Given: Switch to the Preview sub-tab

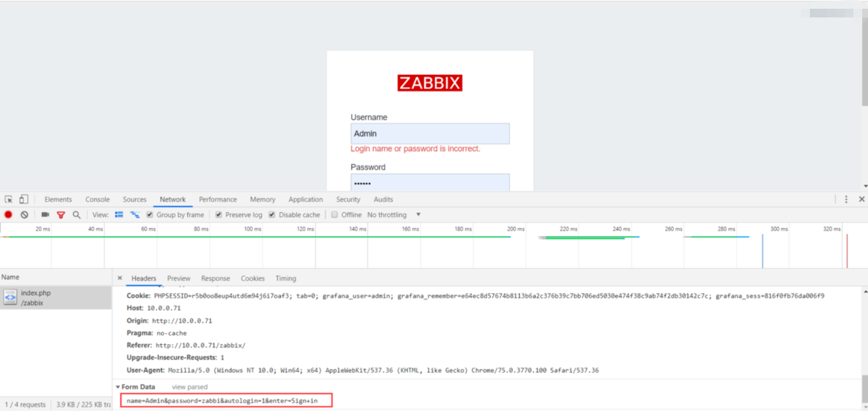Looking at the screenshot, I should point(178,278).
